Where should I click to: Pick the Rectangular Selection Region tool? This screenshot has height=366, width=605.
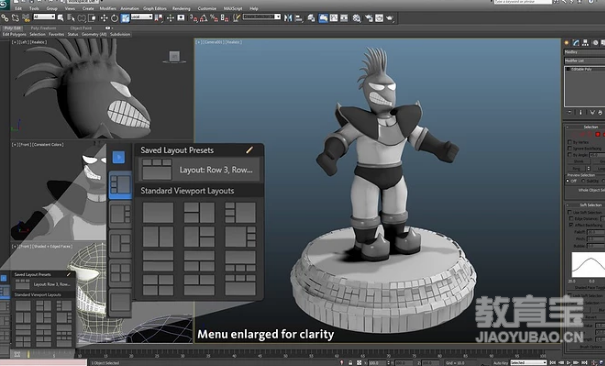click(x=81, y=18)
